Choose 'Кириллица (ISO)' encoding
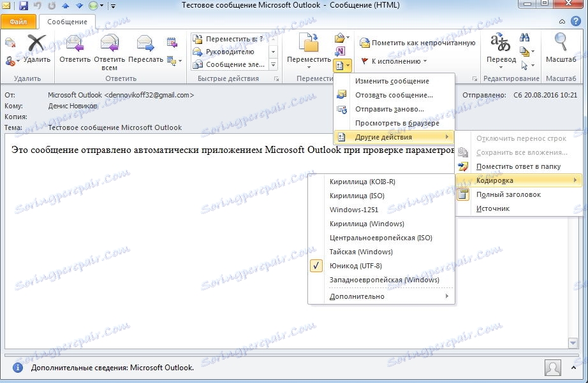 [x=381, y=196]
